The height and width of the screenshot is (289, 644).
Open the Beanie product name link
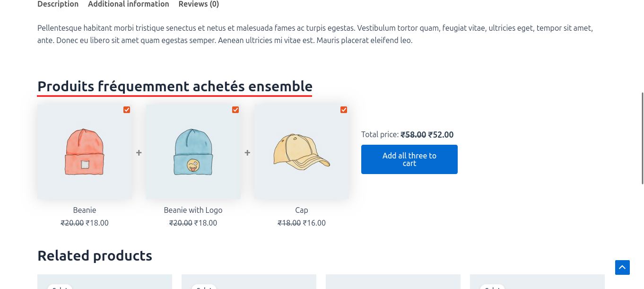[x=85, y=210]
